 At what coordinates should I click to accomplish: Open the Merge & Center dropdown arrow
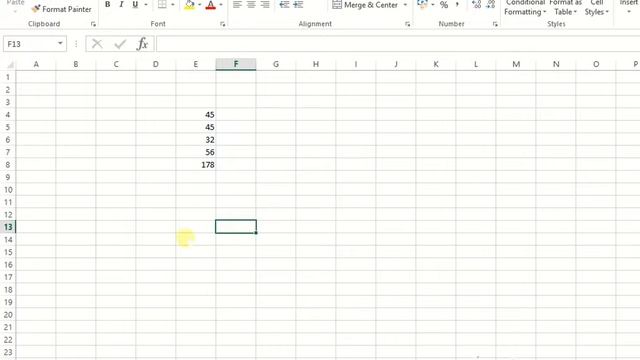click(405, 5)
